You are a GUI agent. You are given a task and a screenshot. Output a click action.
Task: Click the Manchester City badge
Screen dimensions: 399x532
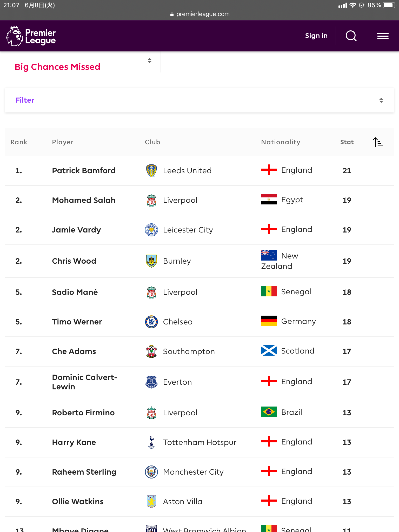[151, 472]
